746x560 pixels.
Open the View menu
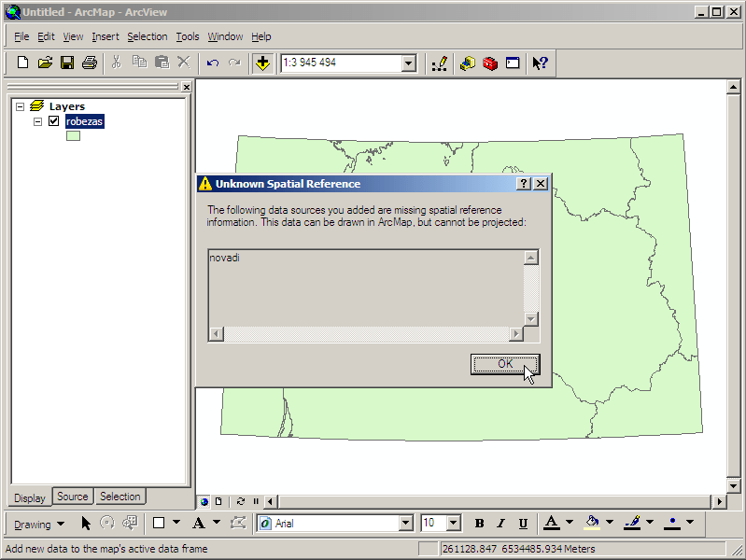click(73, 36)
